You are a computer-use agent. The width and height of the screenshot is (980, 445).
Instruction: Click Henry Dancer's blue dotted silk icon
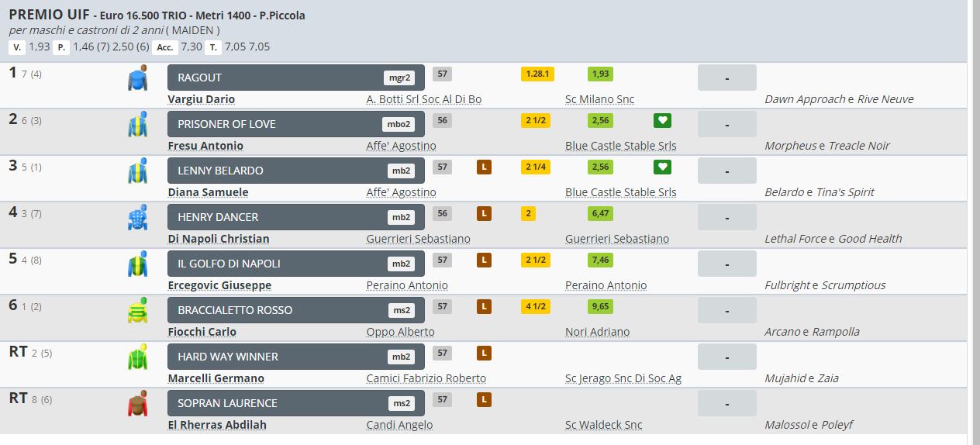tap(137, 218)
